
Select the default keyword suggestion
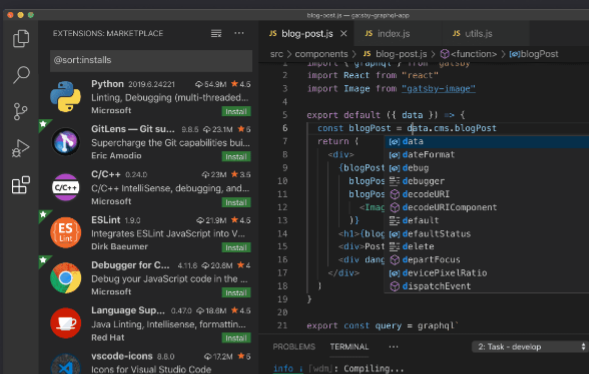pos(487,220)
